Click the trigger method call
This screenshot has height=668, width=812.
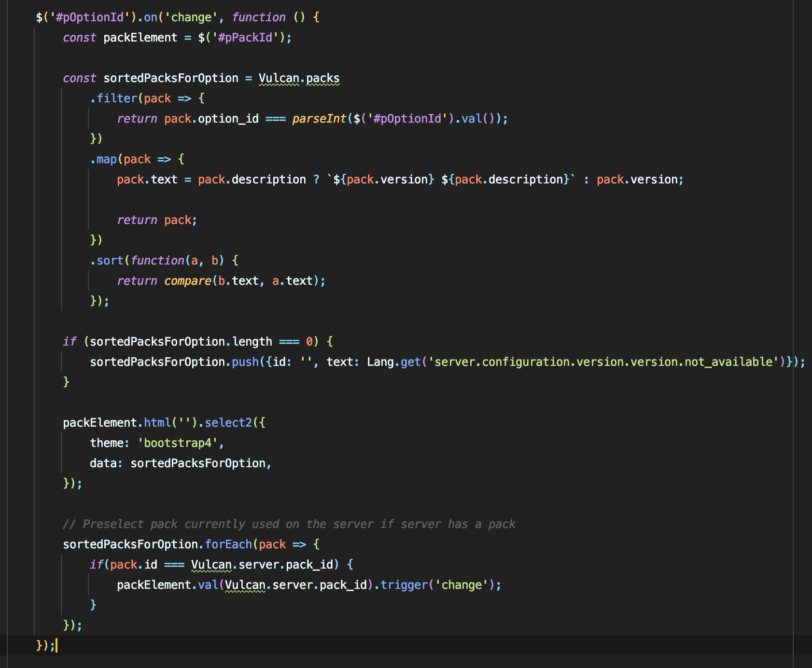[x=404, y=585]
